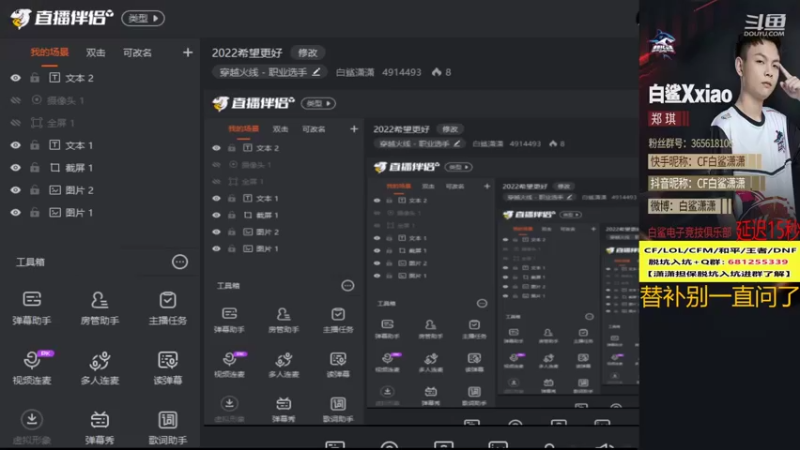800x450 pixels.
Task: Click the plus icon in the first nested preview
Action: [354, 129]
